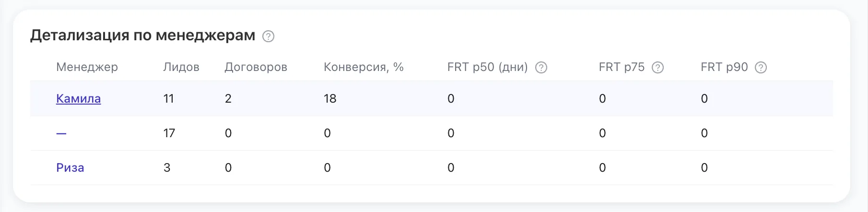Click help icon beside FRT p90
This screenshot has height=212, width=868.
click(761, 68)
